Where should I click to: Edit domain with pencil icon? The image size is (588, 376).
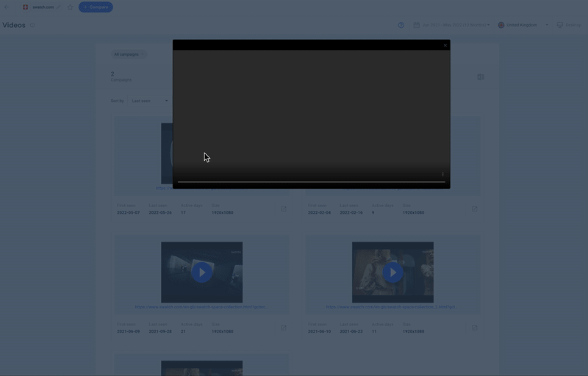click(x=59, y=7)
